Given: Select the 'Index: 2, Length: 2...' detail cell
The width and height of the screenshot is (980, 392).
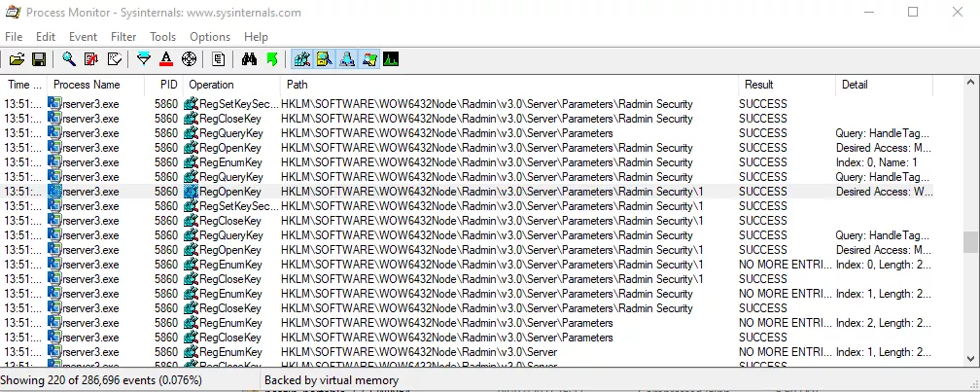Looking at the screenshot, I should point(884,323).
